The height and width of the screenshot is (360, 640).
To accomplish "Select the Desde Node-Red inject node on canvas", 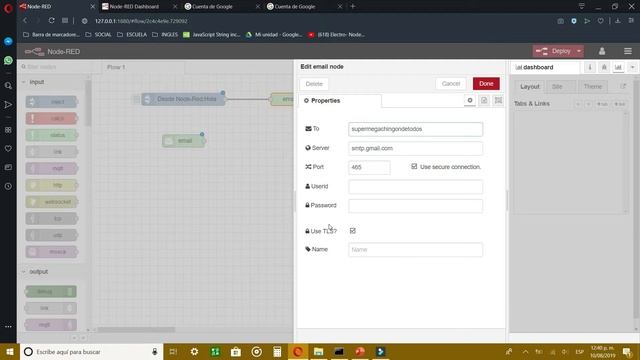I will pos(183,99).
